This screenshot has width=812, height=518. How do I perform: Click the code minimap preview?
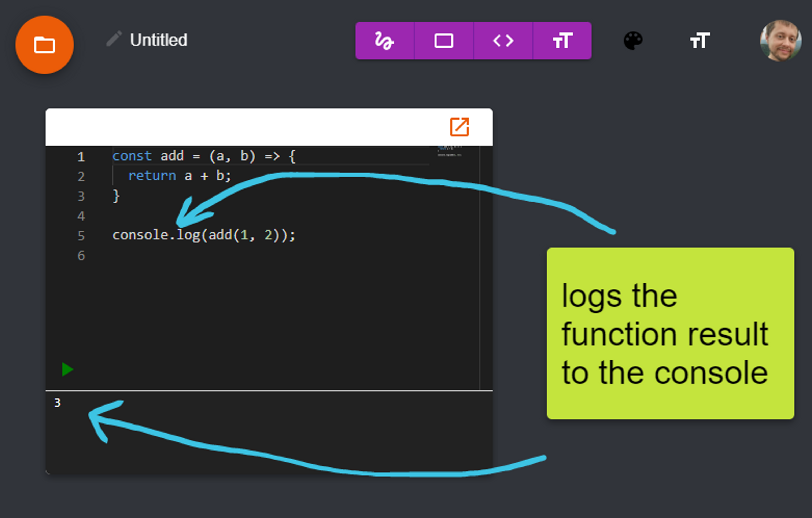tap(450, 151)
